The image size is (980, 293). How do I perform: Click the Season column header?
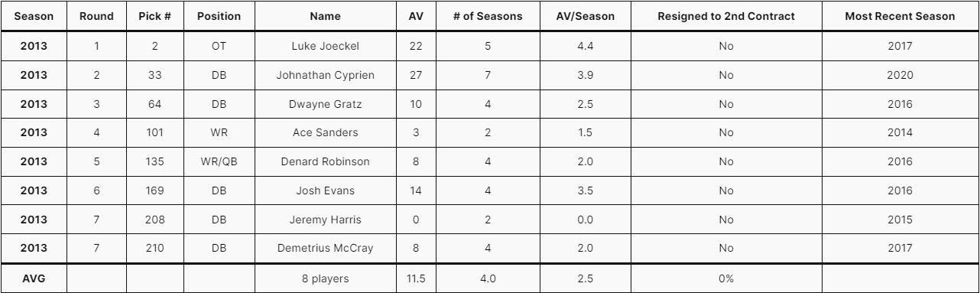34,16
